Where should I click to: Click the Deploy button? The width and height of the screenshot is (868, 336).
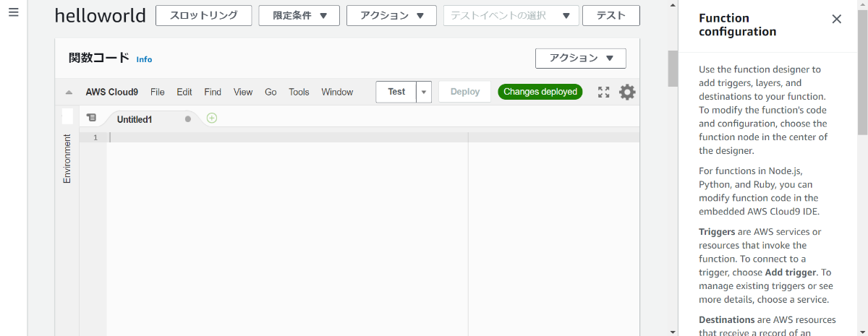point(465,92)
